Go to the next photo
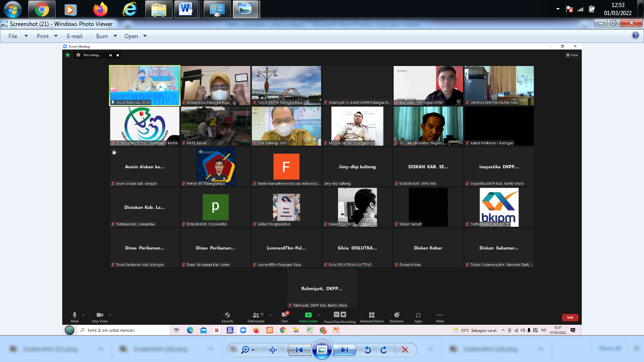Screen dimensions: 644x362 point(345,350)
